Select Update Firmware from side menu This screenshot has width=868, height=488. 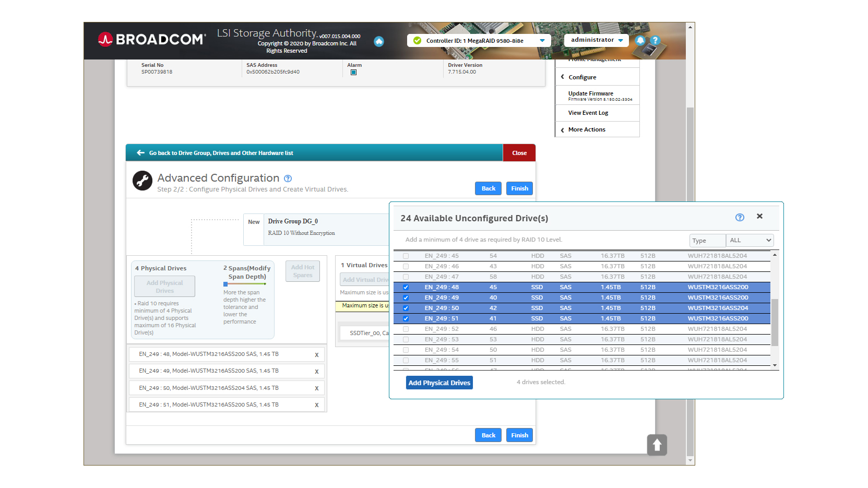click(598, 96)
